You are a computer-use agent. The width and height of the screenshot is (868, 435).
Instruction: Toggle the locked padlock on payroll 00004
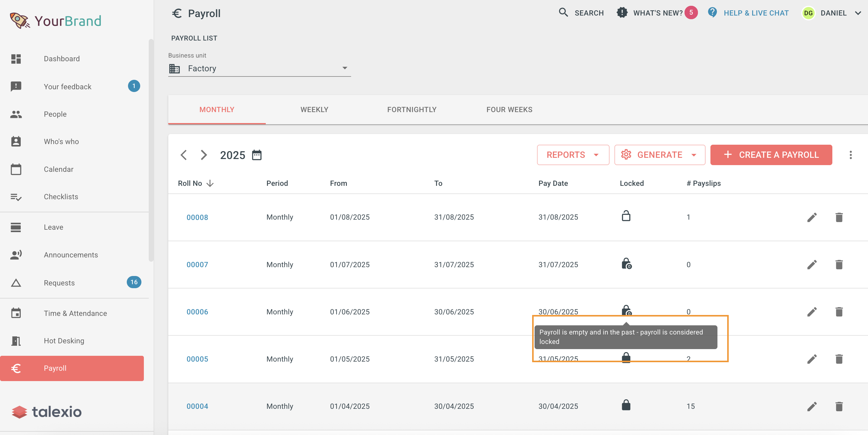(x=626, y=405)
